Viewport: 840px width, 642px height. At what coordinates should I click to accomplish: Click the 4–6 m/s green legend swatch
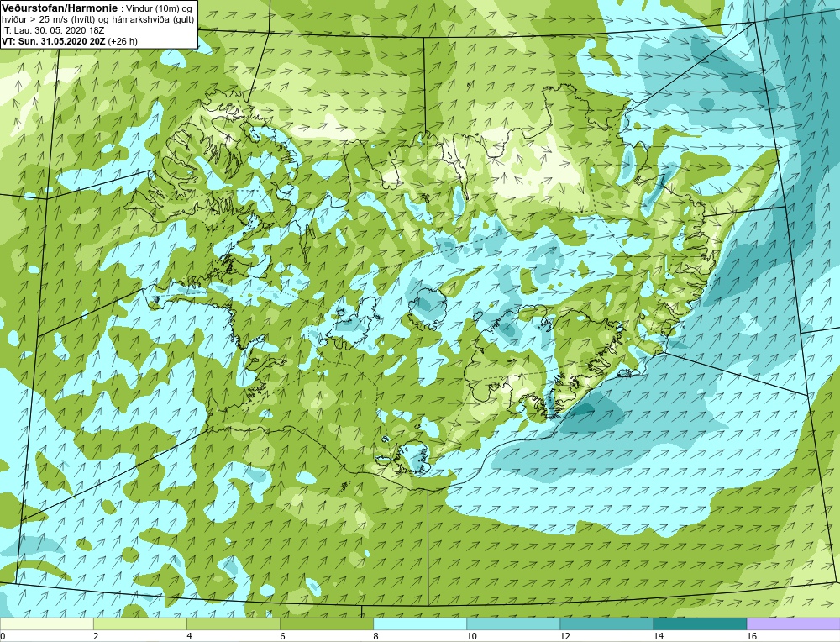(x=233, y=624)
